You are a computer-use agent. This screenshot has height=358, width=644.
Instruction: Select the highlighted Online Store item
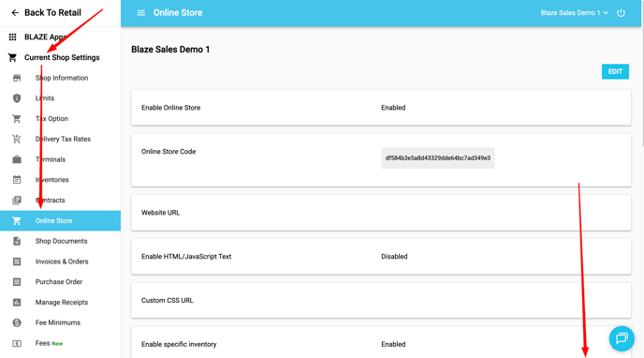click(x=60, y=221)
